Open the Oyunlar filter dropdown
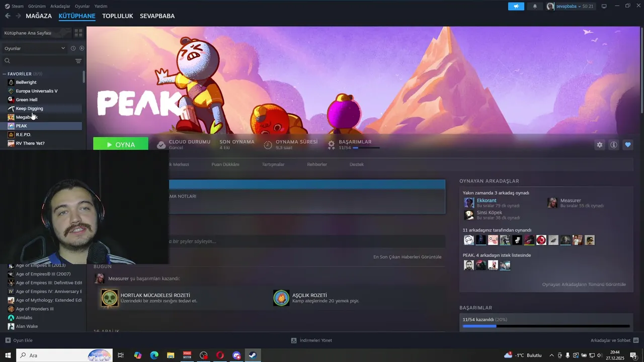Viewport: 644px width, 362px height. [34, 48]
